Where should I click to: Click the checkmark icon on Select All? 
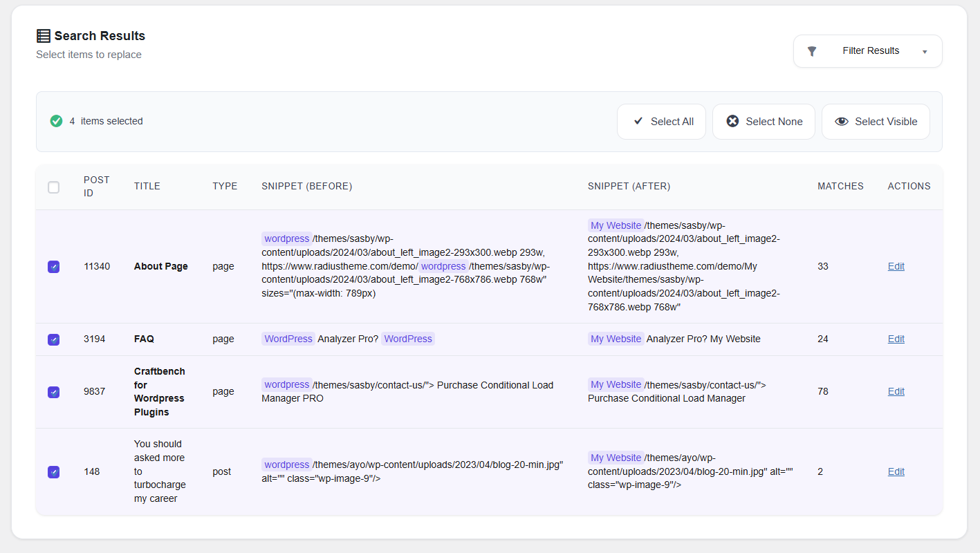pyautogui.click(x=638, y=122)
